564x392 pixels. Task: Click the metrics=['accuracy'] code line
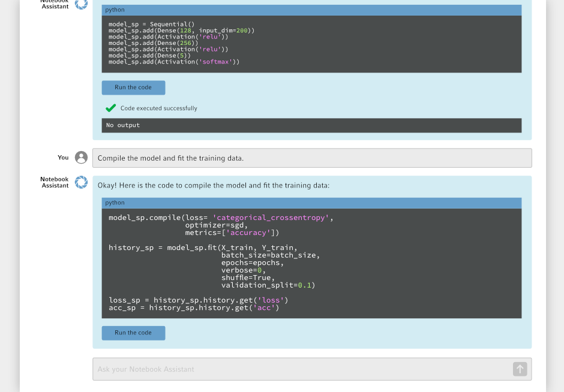(232, 233)
